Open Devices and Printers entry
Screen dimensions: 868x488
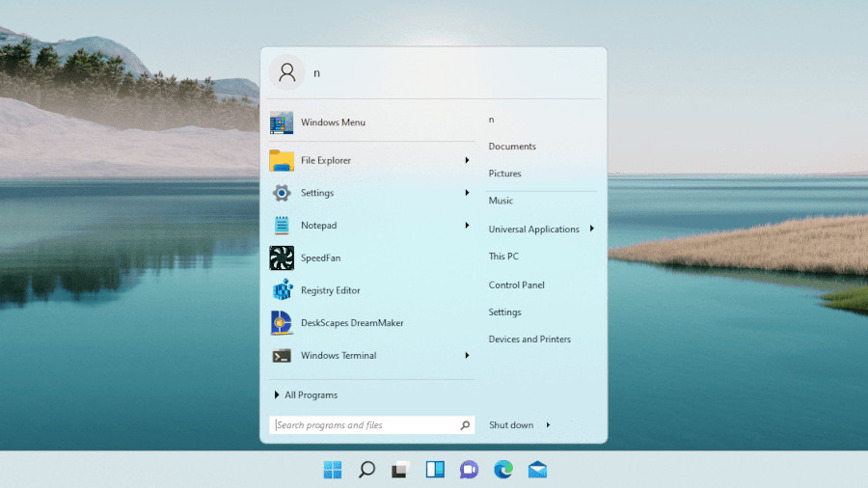point(529,339)
